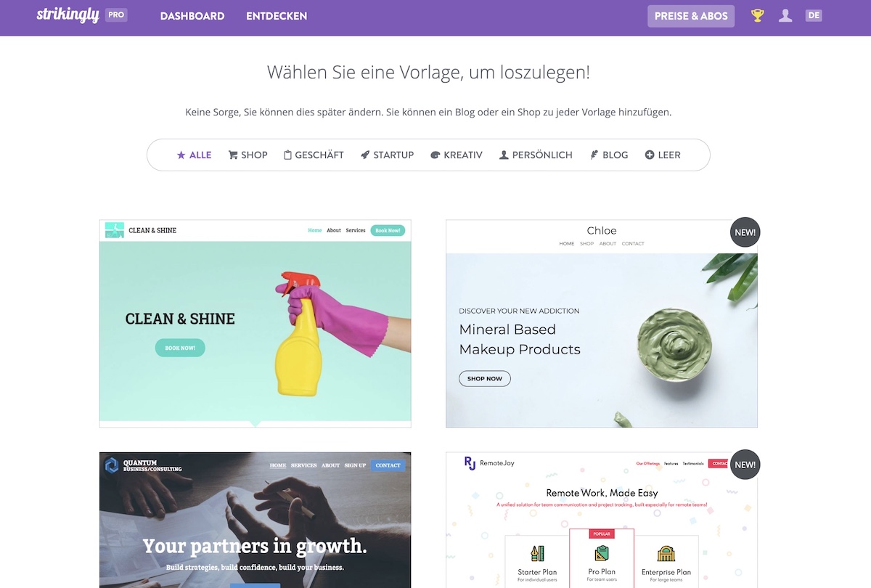Screen dimensions: 871x588
Task: Click the Preise & Abos button
Action: tap(691, 16)
